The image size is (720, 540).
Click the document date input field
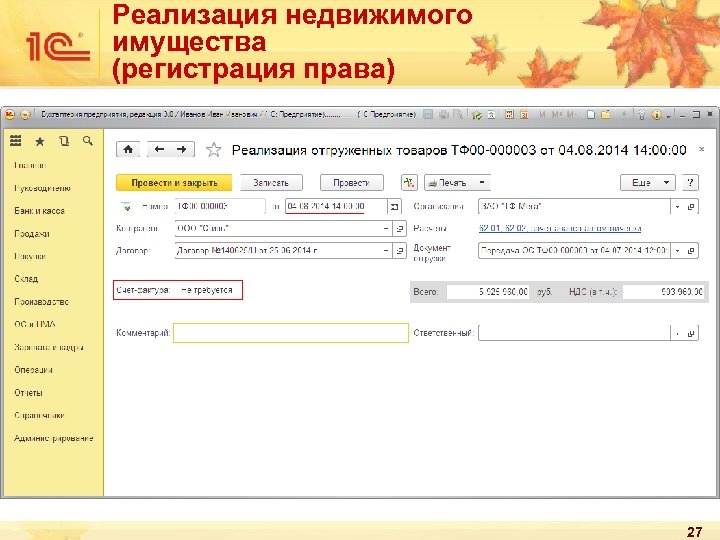tap(336, 207)
